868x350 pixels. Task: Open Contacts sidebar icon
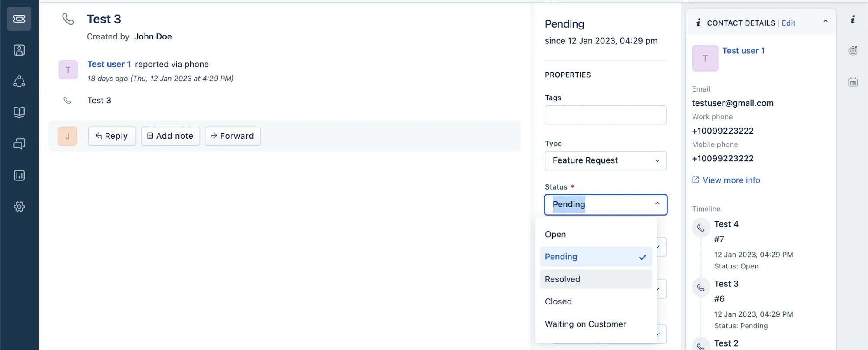[x=19, y=50]
